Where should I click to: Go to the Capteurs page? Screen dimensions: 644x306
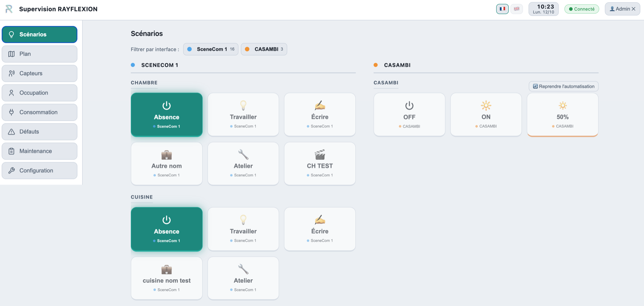point(39,73)
